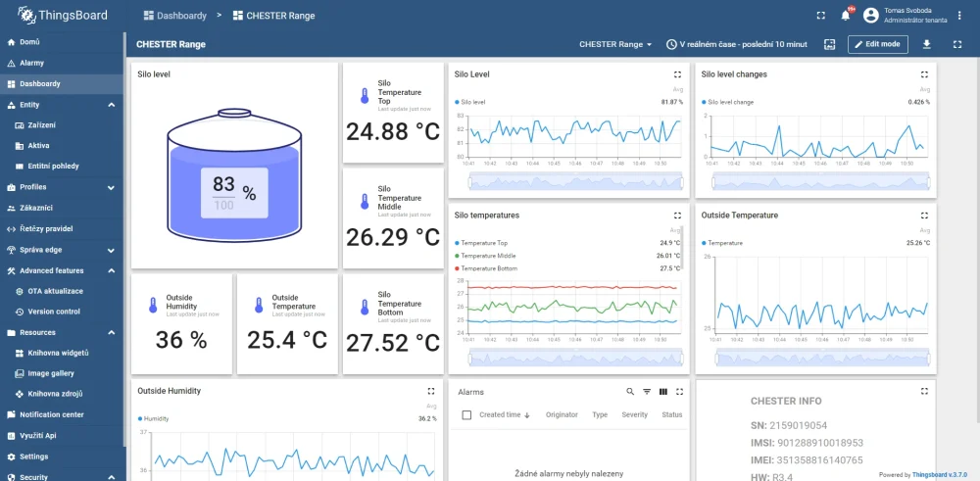This screenshot has width=980, height=481.
Task: Open Notification center in sidebar
Action: [x=63, y=414]
